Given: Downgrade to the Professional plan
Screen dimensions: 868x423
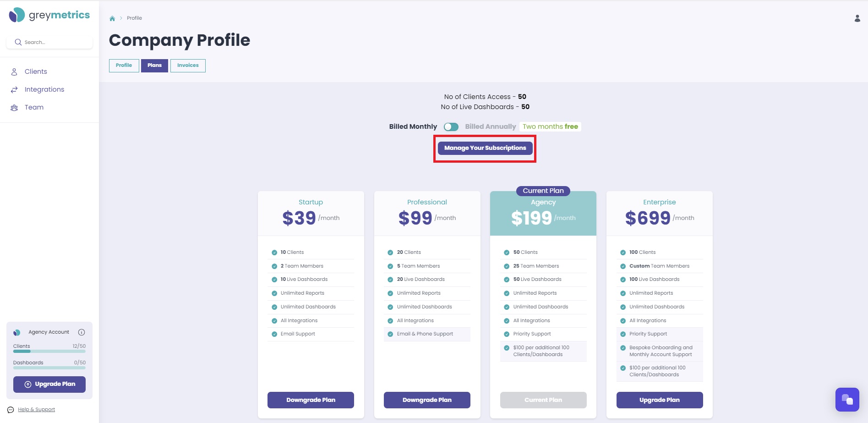Looking at the screenshot, I should 427,400.
